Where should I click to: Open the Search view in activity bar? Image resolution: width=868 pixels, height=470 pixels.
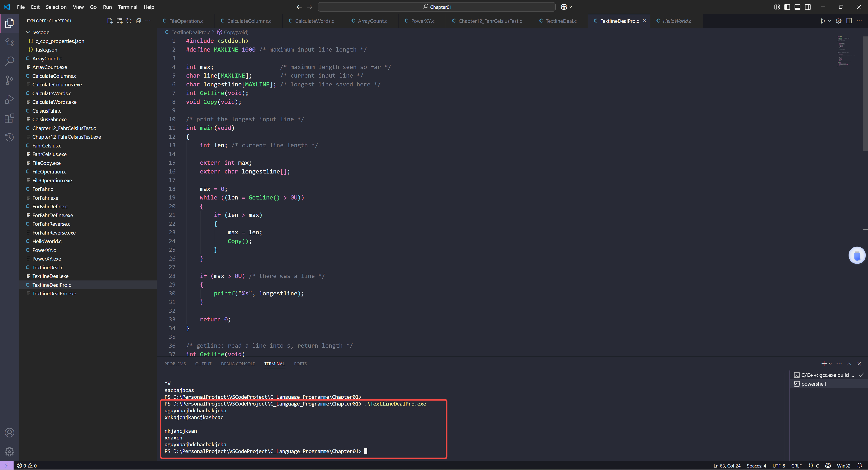9,61
